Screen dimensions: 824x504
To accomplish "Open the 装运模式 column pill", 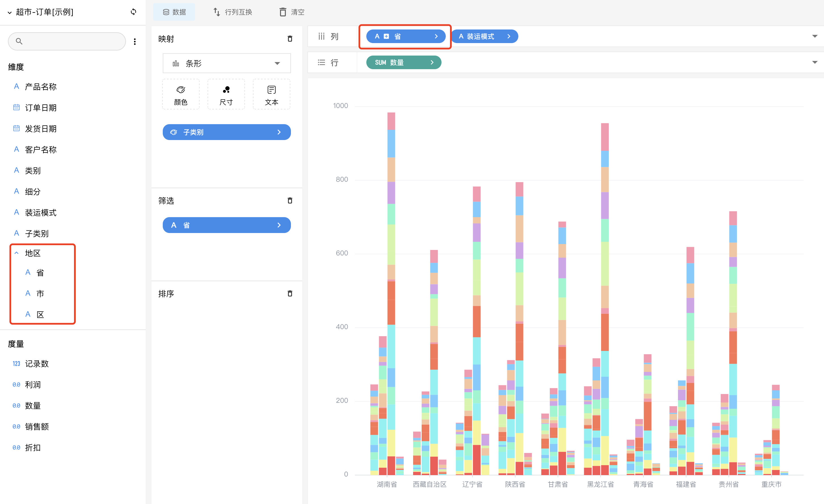I will (485, 36).
